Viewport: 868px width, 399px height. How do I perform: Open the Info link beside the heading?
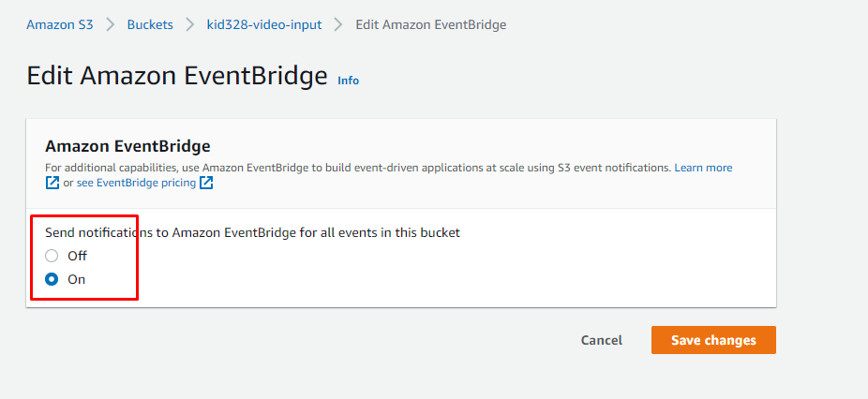(348, 81)
